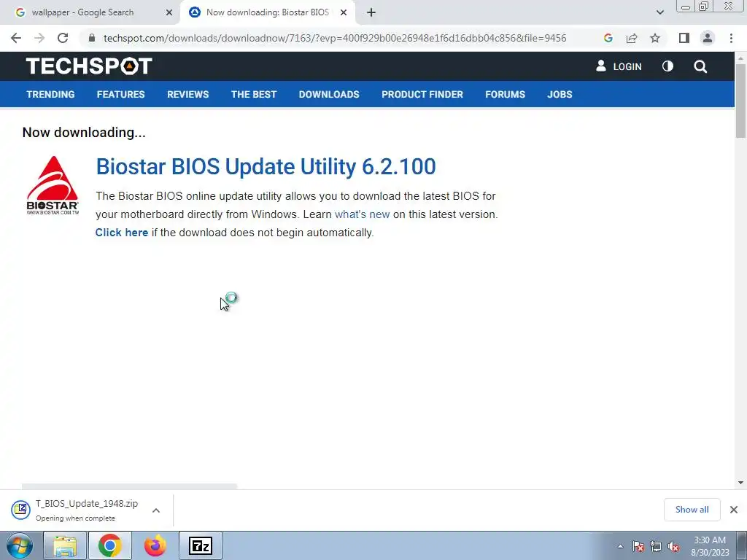Image resolution: width=747 pixels, height=560 pixels.
Task: Click the page vertical scrollbar thumb
Action: (740, 101)
